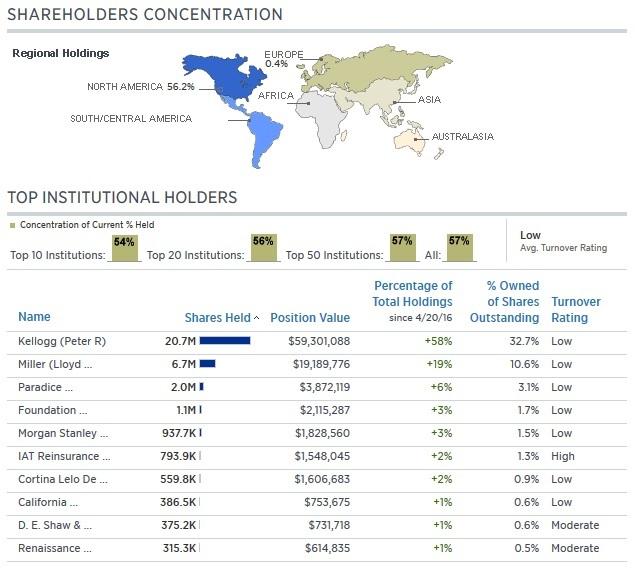Click the +19% holdings change value

click(x=439, y=364)
